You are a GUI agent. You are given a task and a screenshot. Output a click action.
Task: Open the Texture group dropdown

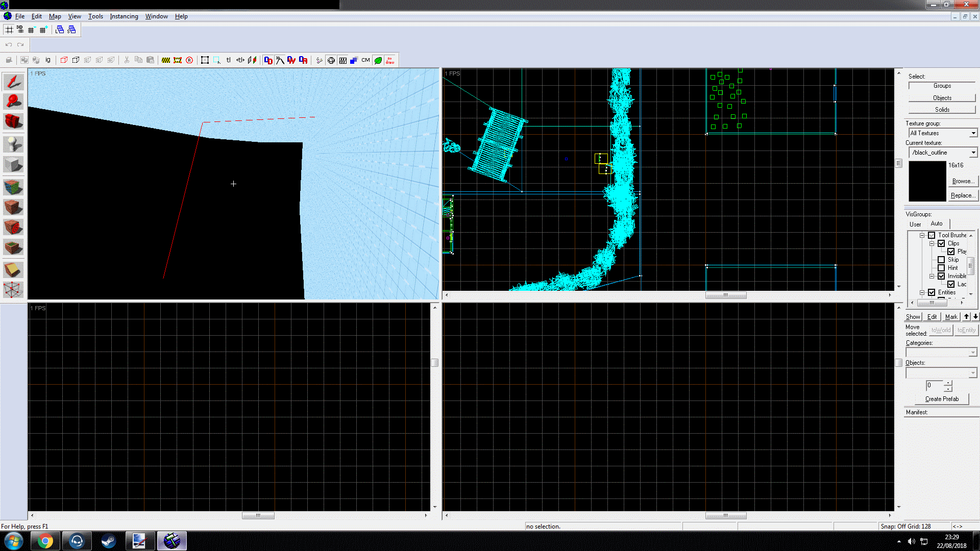point(973,133)
